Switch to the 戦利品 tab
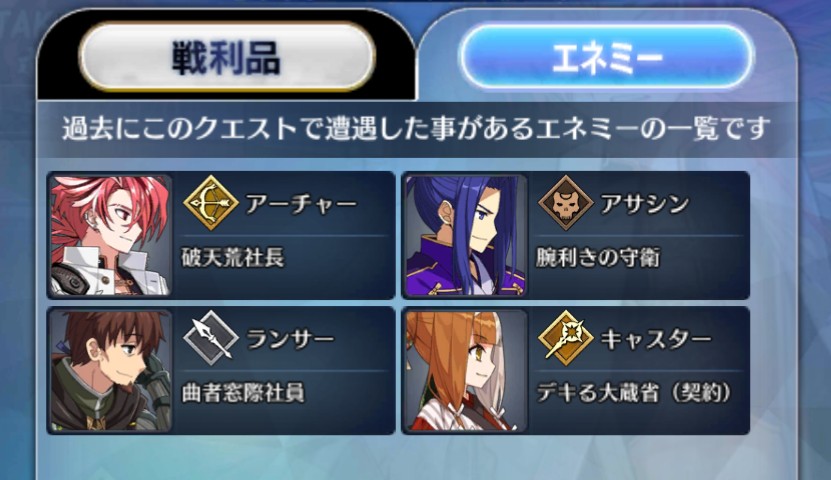 pyautogui.click(x=227, y=57)
